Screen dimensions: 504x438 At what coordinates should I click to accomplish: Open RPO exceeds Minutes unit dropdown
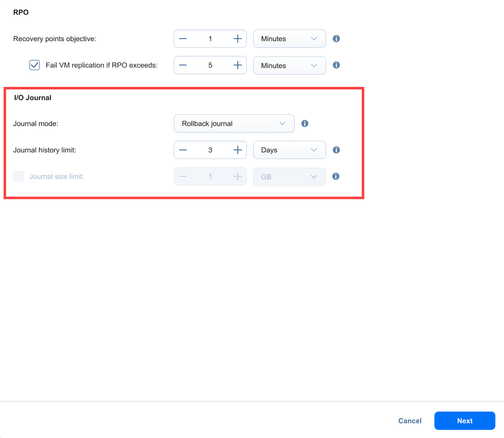click(x=289, y=65)
